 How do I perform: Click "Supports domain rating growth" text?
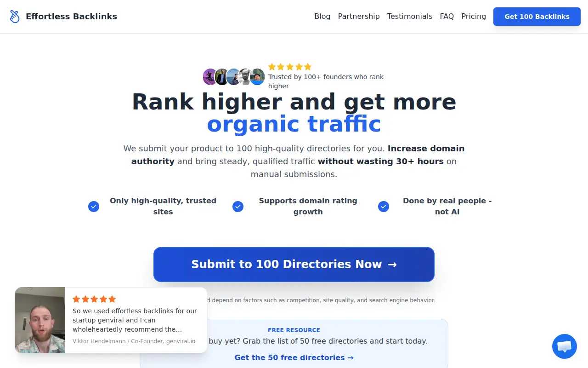coord(308,206)
